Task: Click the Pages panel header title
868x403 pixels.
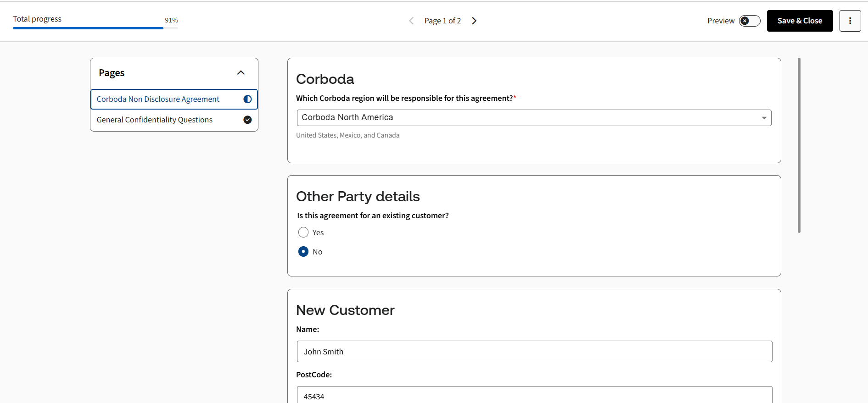Action: pyautogui.click(x=112, y=73)
